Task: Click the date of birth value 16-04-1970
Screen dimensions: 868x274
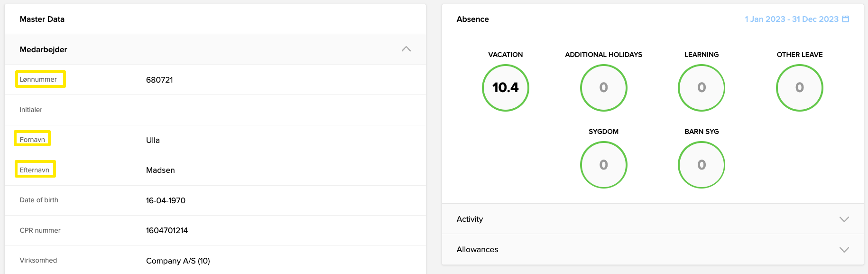Action: click(x=166, y=200)
